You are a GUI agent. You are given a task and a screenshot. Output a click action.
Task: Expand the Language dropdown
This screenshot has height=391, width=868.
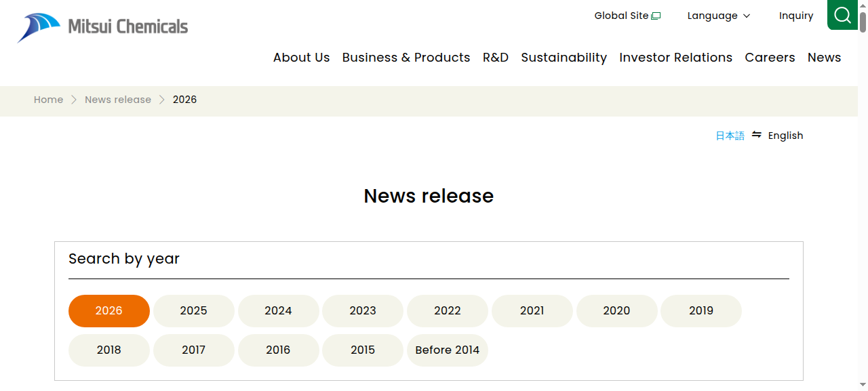click(719, 16)
